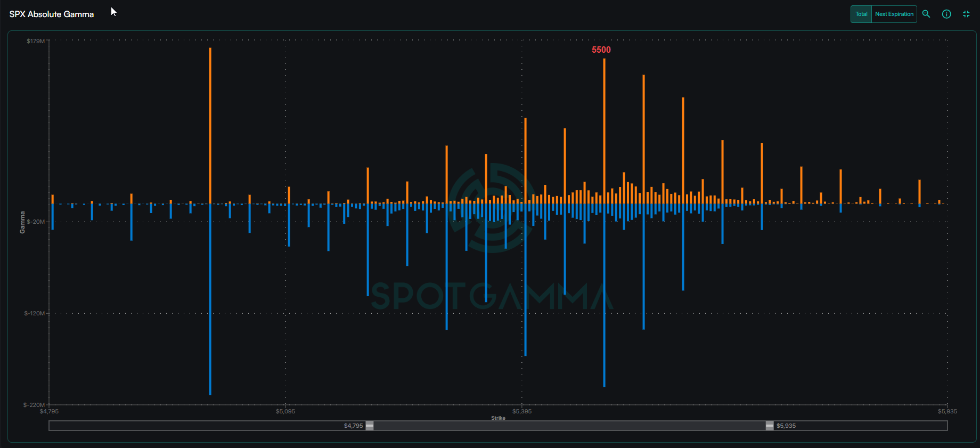
Task: Select the 5500 strike label
Action: (x=601, y=50)
